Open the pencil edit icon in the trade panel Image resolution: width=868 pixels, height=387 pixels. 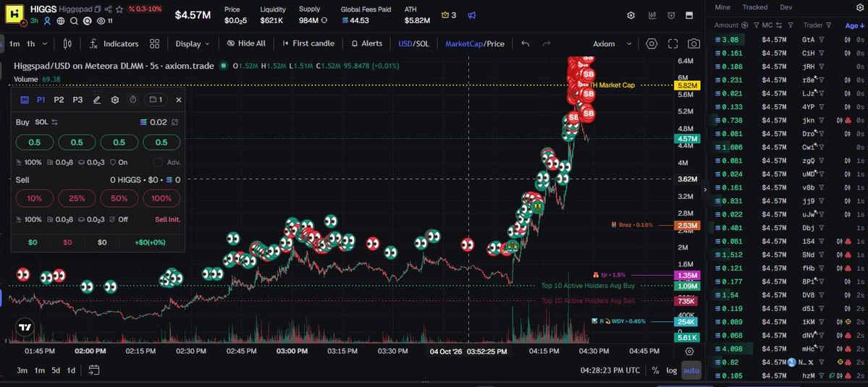coord(97,100)
